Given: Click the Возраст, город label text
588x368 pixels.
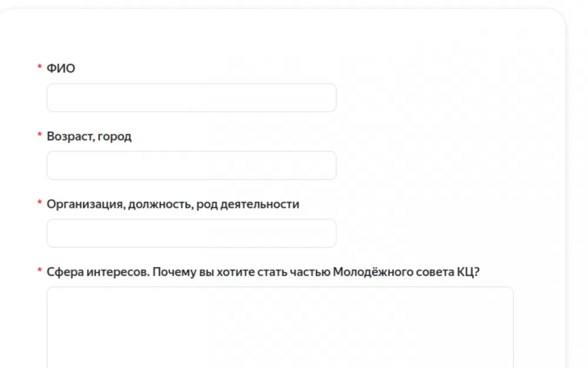Looking at the screenshot, I should pos(89,137).
